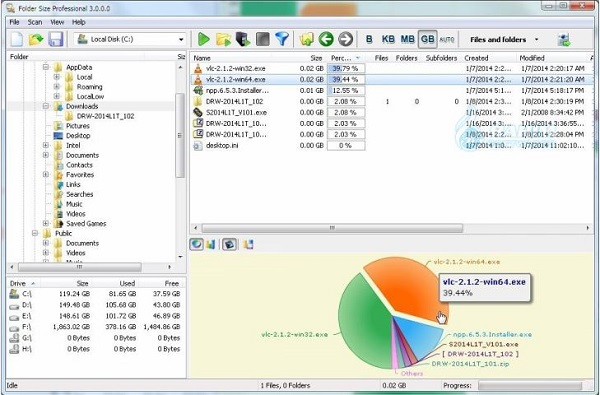The width and height of the screenshot is (600, 395).
Task: Enable AUTO size units
Action: [x=447, y=39]
